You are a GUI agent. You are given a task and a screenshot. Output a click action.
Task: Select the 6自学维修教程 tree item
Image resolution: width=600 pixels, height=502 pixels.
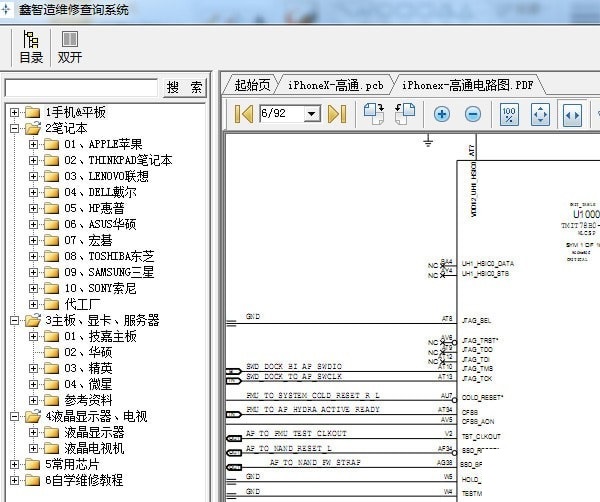point(84,480)
